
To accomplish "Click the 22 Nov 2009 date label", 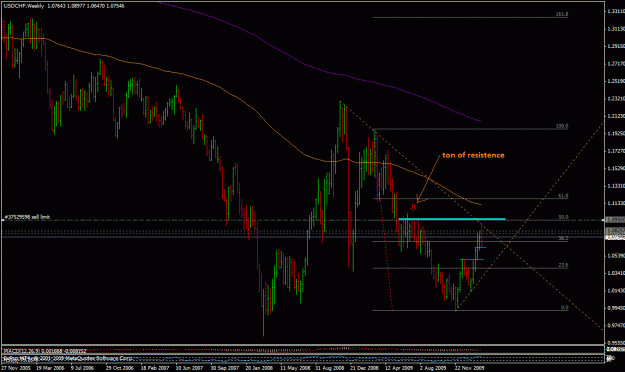I will 470,368.
